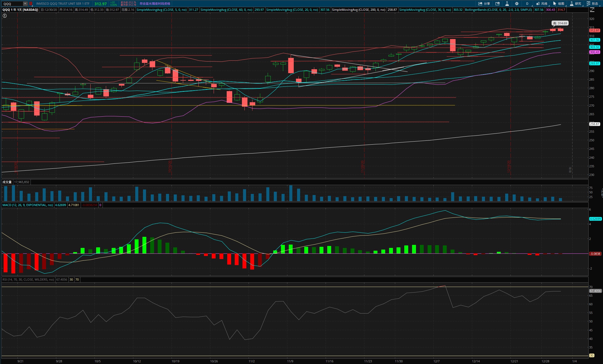Viewport: 603px width, 364px height.
Task: Expand the QQQ symbol dropdown arrow
Action: point(25,4)
